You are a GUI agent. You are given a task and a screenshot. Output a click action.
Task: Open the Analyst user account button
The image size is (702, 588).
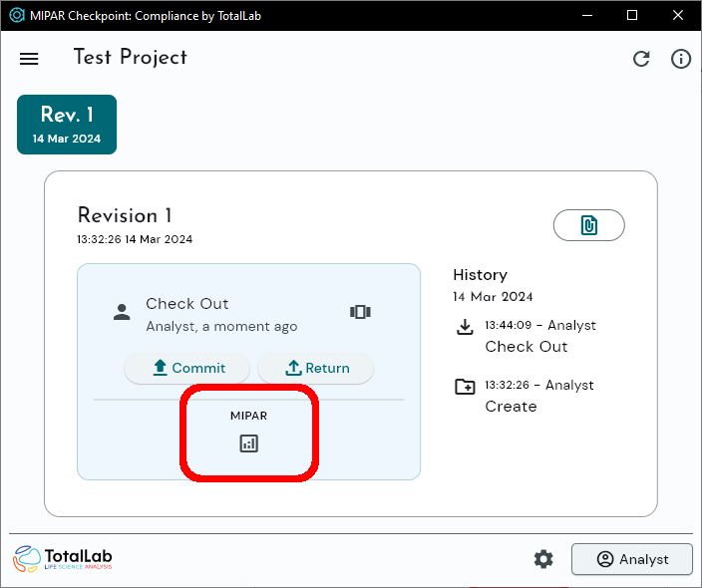pyautogui.click(x=632, y=559)
